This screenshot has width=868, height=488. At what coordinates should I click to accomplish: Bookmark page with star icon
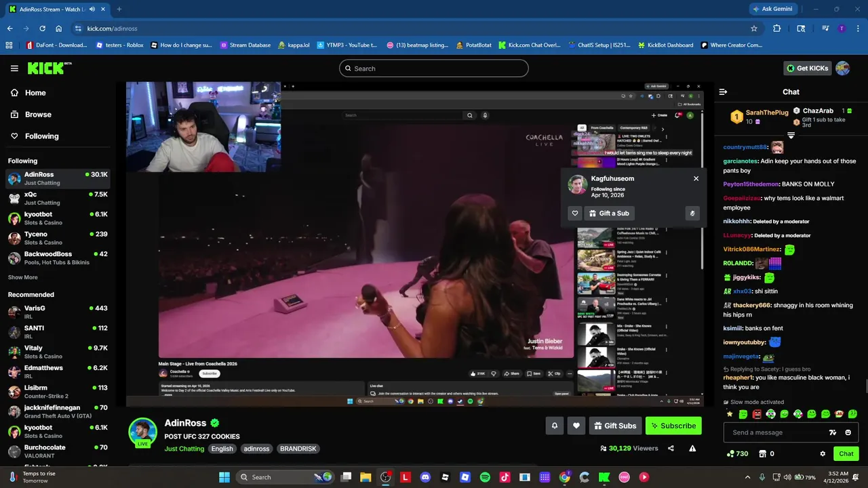click(754, 28)
